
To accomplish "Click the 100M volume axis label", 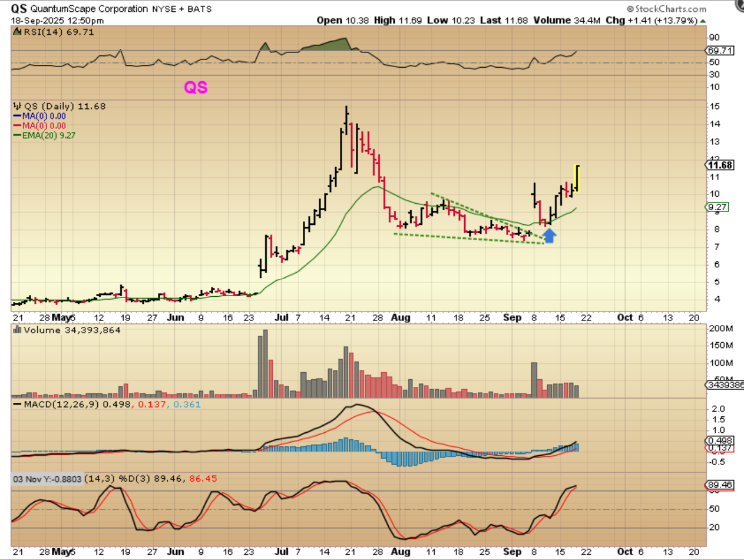I will [721, 363].
